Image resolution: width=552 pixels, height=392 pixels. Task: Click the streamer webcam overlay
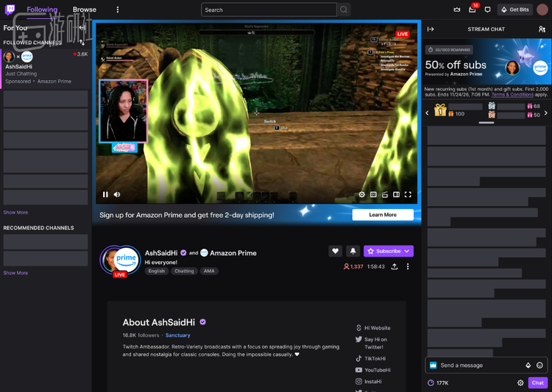point(123,111)
